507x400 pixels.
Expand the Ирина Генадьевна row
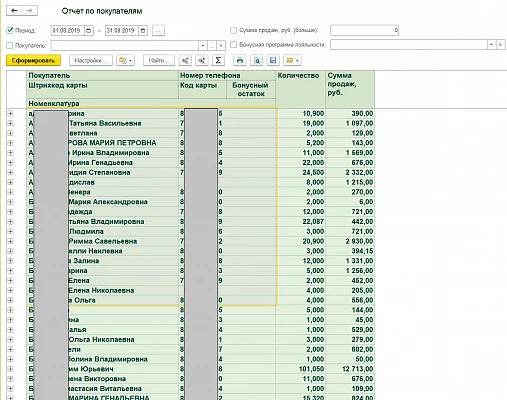(11, 163)
